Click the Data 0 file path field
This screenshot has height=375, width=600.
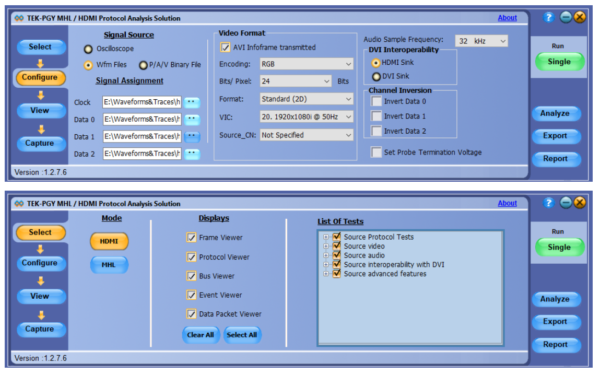(142, 119)
